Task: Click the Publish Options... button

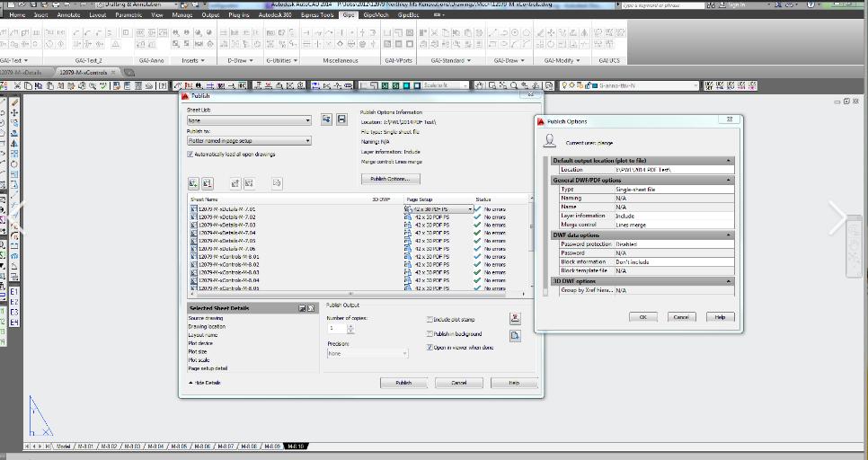Action: coord(389,179)
